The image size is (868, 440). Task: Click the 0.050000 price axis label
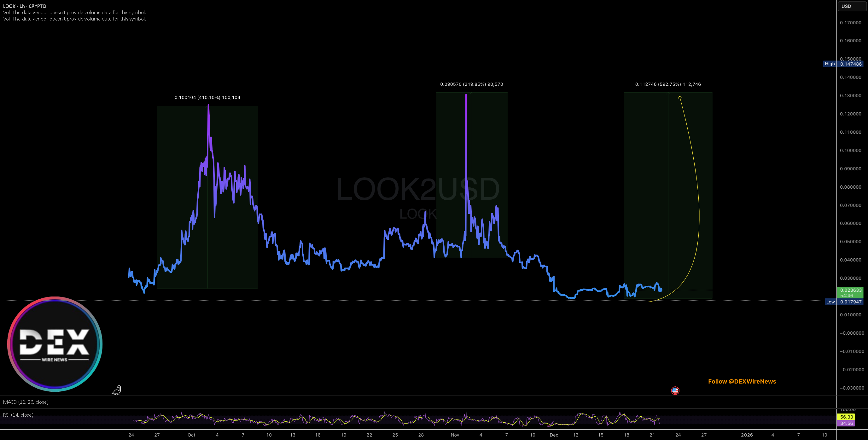850,241
